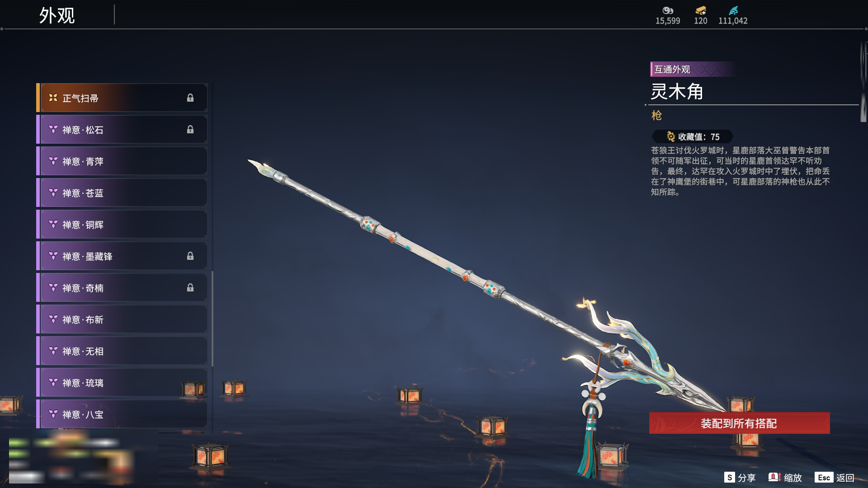Select the 禅意·青萍 appearance
The image size is (868, 488).
(122, 161)
